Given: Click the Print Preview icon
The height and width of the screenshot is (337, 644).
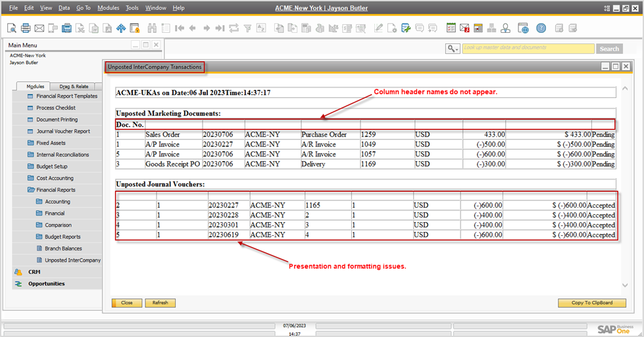Looking at the screenshot, I should (x=12, y=28).
